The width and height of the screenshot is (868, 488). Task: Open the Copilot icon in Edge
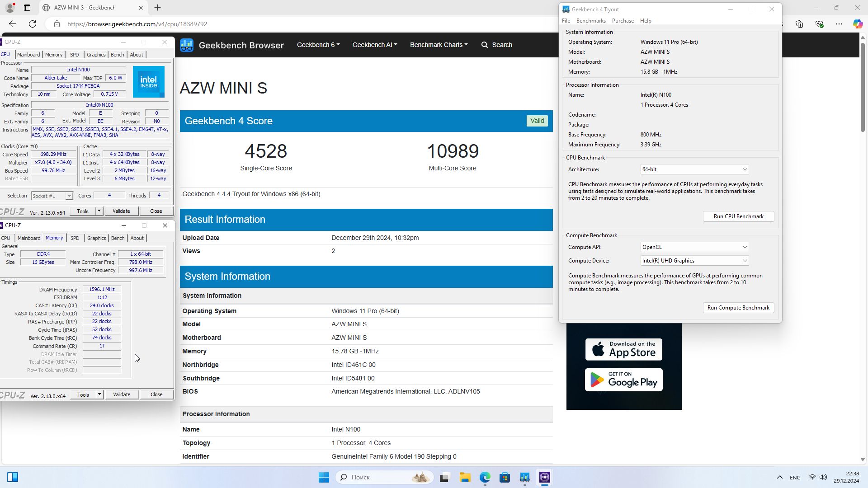tap(858, 24)
